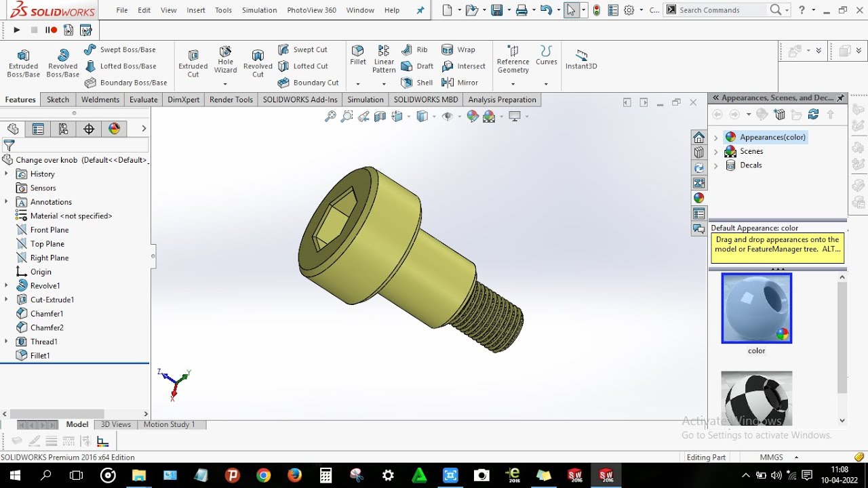Select the Revolved Cut tool

[258, 63]
